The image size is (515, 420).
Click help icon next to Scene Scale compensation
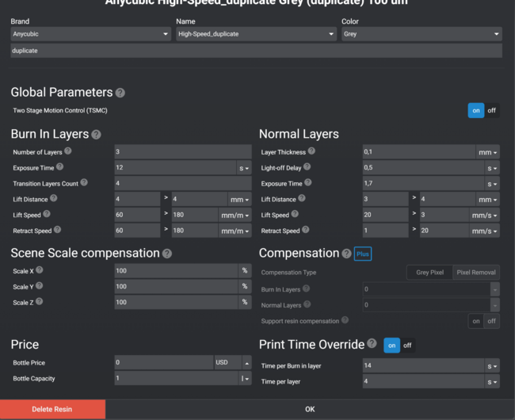tap(166, 254)
